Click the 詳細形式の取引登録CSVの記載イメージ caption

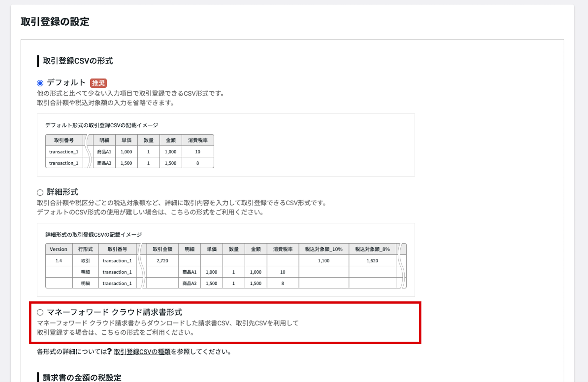(94, 235)
